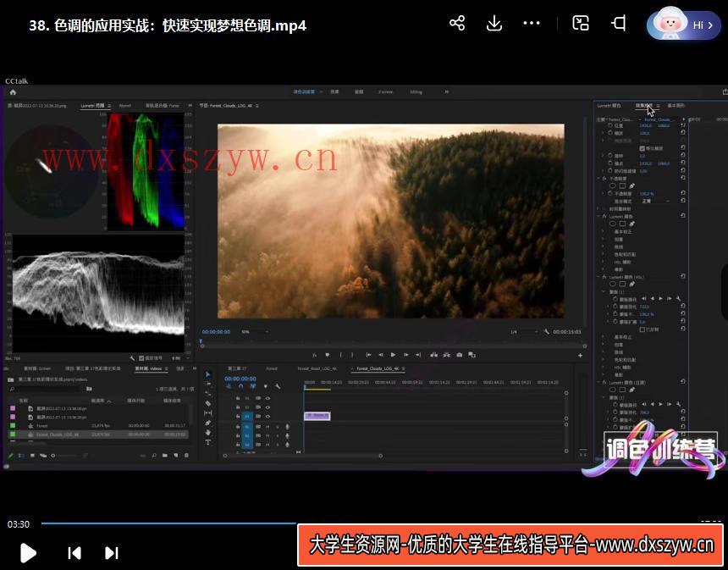Create rectangle mask under opacity effect

point(622,185)
